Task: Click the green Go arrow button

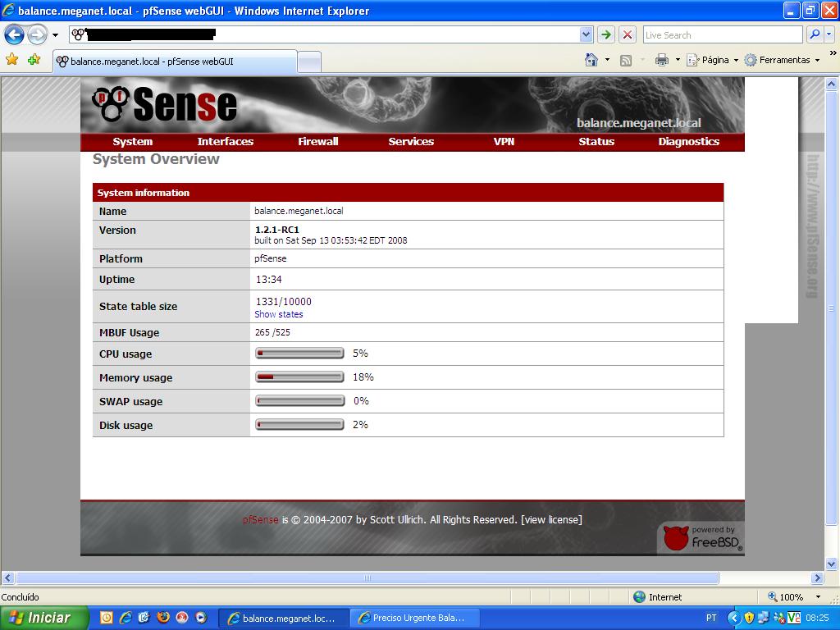Action: click(606, 35)
